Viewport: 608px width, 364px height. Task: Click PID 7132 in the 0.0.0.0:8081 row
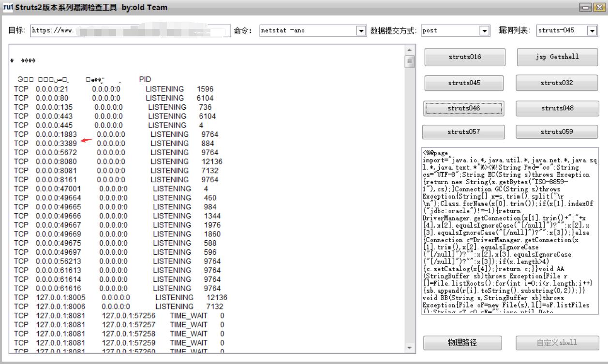coord(210,171)
